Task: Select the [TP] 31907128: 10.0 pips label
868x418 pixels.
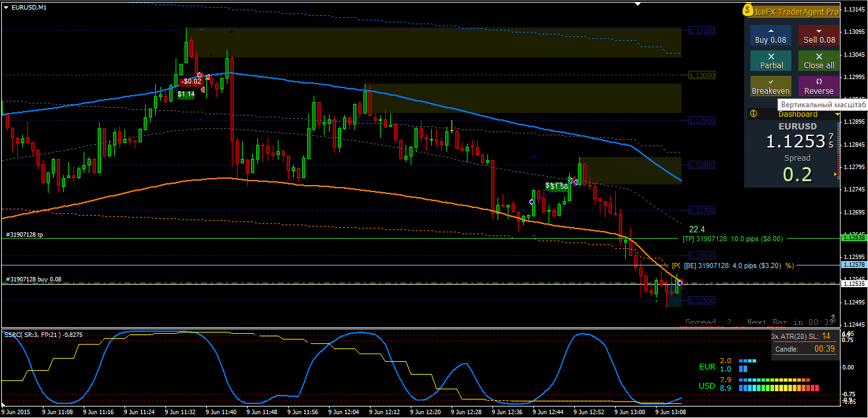Action: pyautogui.click(x=733, y=239)
